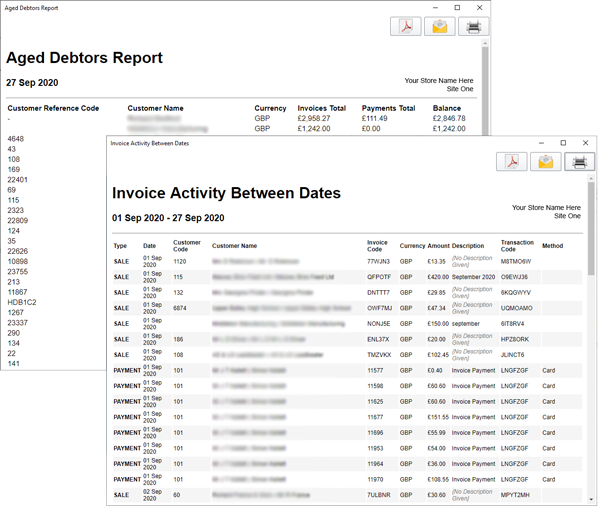
Task: Print the Invoice Activity report
Action: (578, 162)
